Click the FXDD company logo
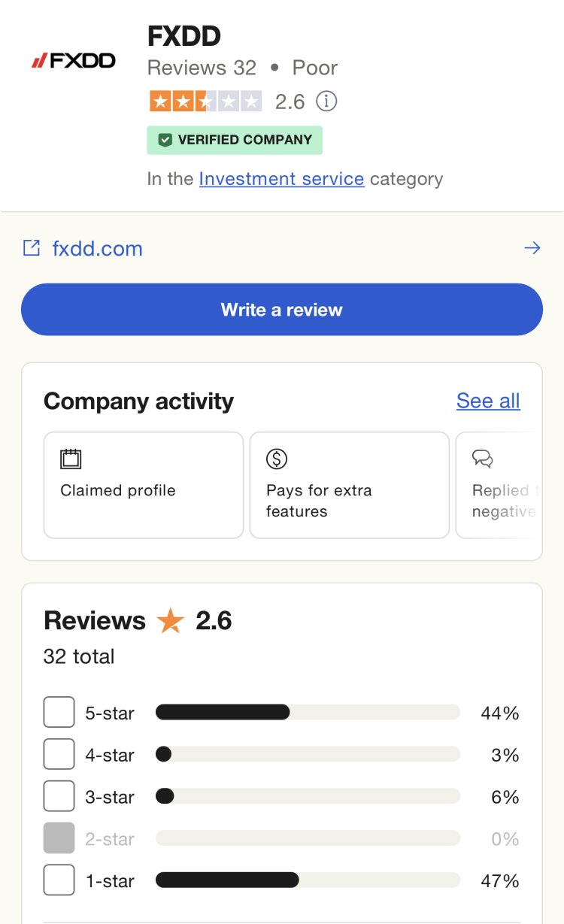This screenshot has width=564, height=924. coord(74,61)
